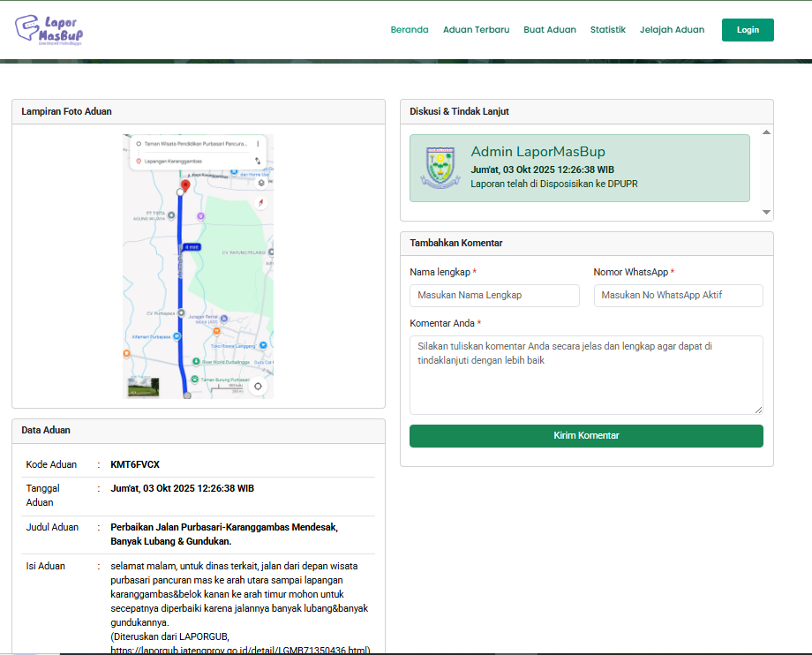Click the compass icon on the map

tap(261, 203)
